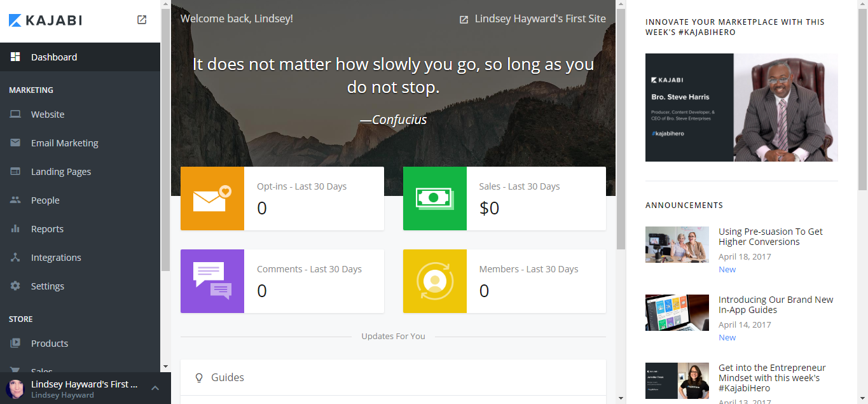
Task: Click the Guides lightbulb icon
Action: (199, 378)
